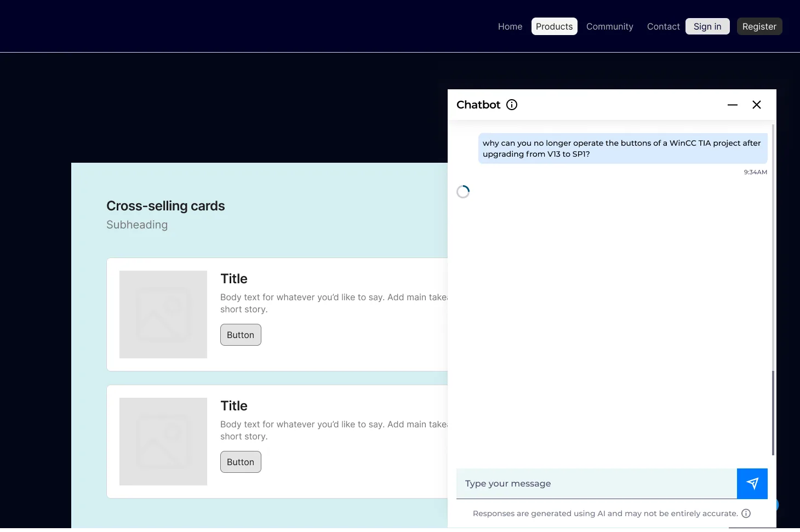Screen dimensions: 800x532
Task: Open the Community navigation link
Action: pos(610,26)
